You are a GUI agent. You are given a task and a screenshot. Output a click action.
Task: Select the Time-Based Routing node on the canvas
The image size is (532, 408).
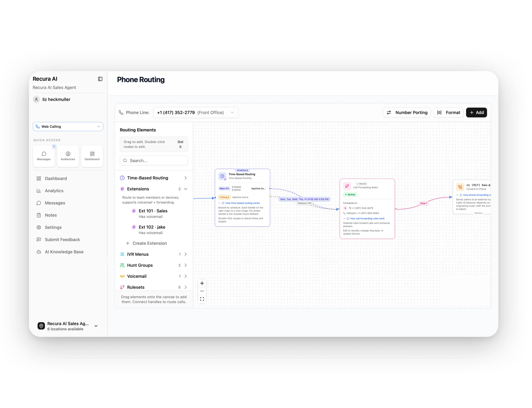[x=242, y=198]
